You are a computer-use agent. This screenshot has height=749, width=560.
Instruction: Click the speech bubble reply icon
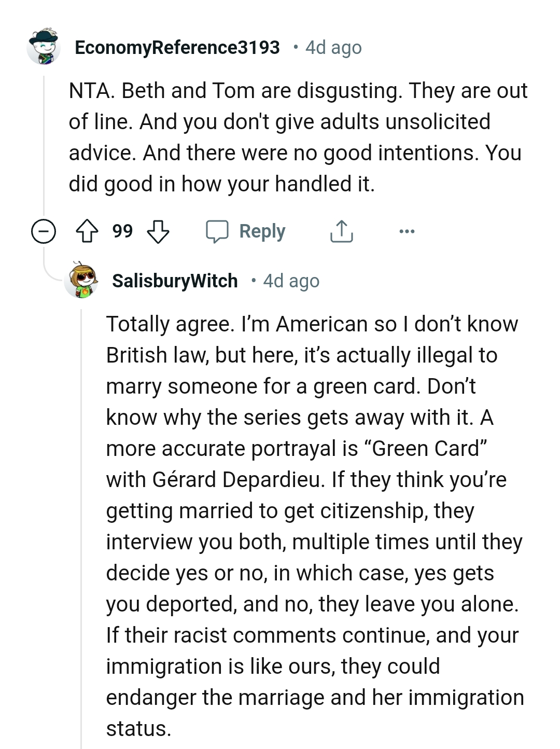click(x=217, y=231)
